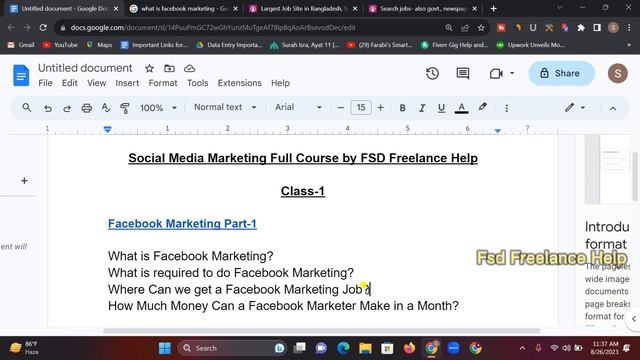Toggle italic formatting
Viewport: 640px width, 360px height.
pyautogui.click(x=422, y=108)
